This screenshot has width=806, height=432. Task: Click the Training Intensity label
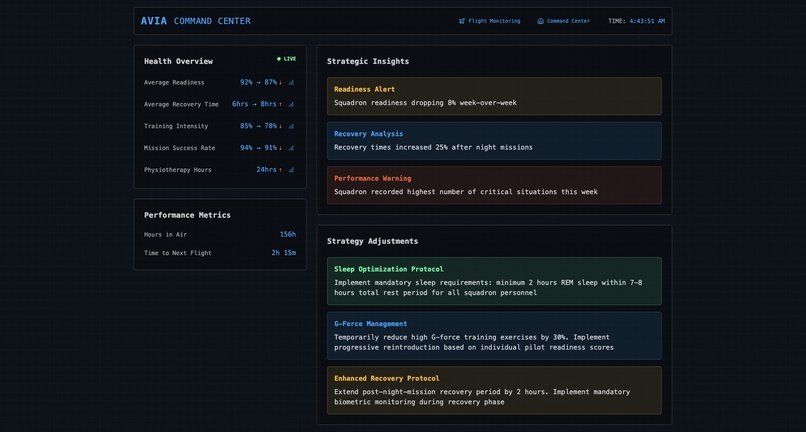(x=176, y=126)
